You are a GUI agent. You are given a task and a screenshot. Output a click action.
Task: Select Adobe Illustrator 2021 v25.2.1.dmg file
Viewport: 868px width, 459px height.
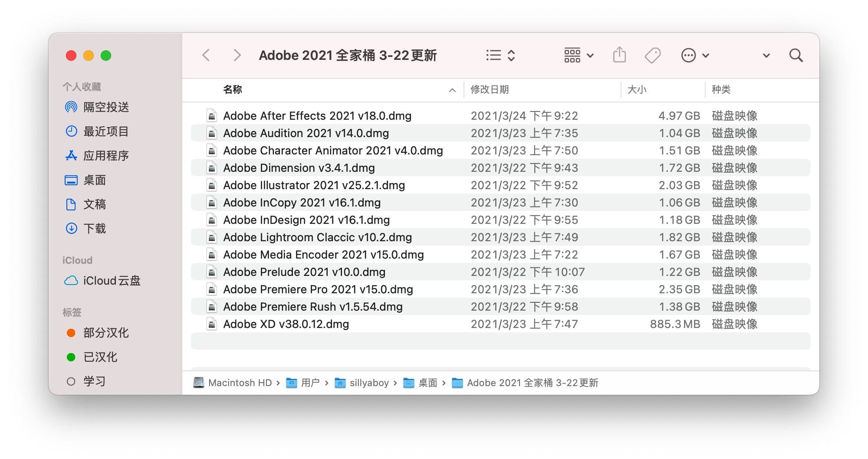coord(314,185)
